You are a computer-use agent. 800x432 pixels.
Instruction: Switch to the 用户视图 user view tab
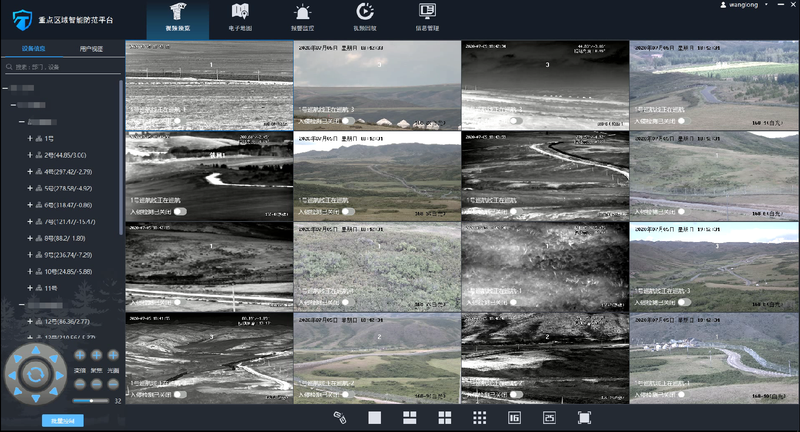[91, 48]
